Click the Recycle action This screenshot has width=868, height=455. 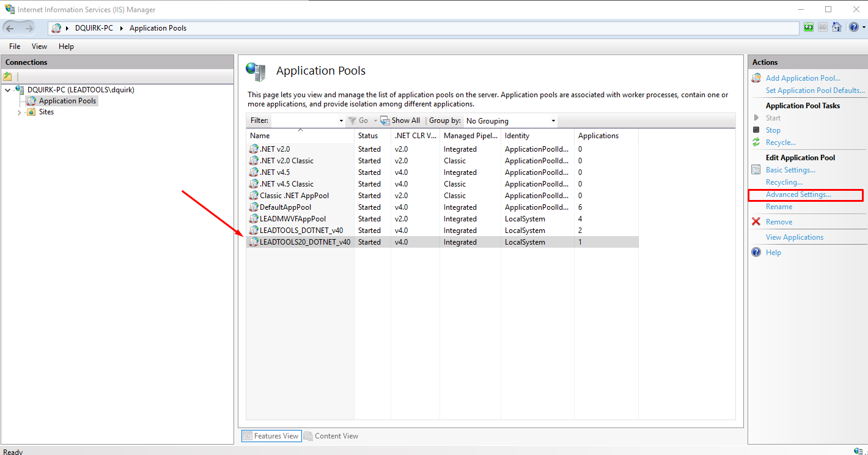coord(781,142)
